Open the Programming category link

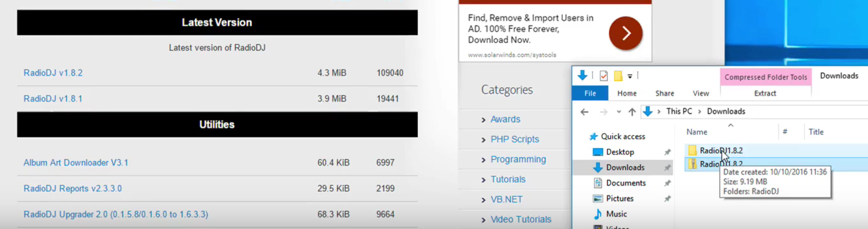click(x=518, y=159)
